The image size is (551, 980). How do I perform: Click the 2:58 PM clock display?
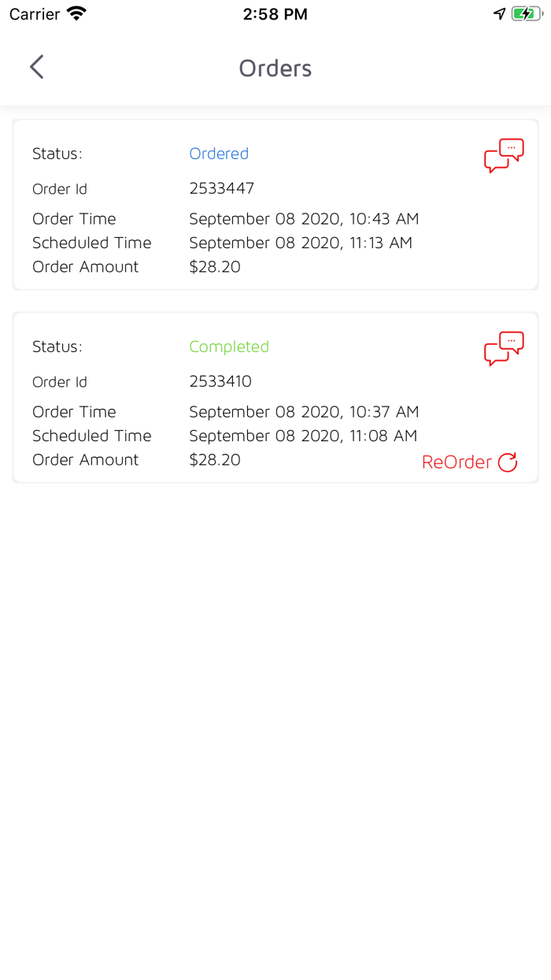tap(275, 13)
